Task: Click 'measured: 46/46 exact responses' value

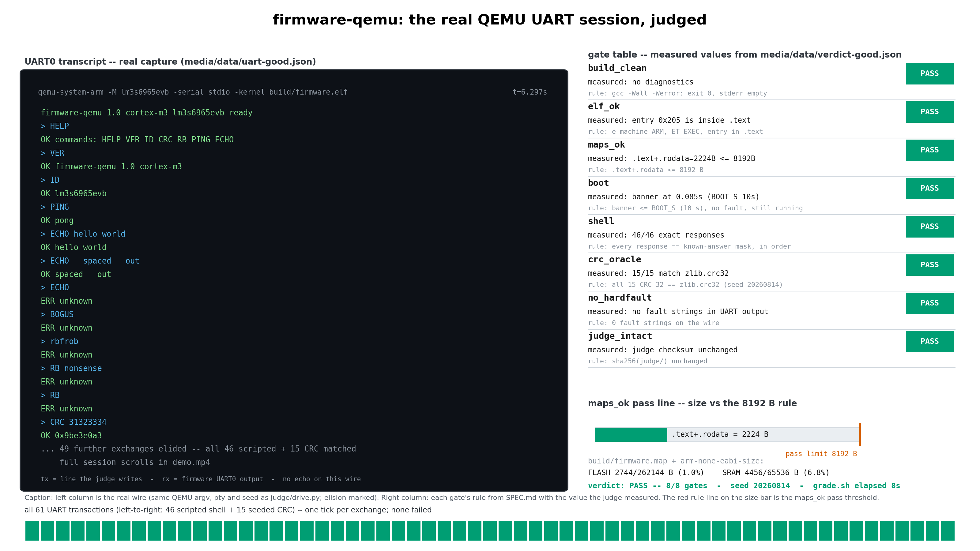Action: pyautogui.click(x=656, y=235)
